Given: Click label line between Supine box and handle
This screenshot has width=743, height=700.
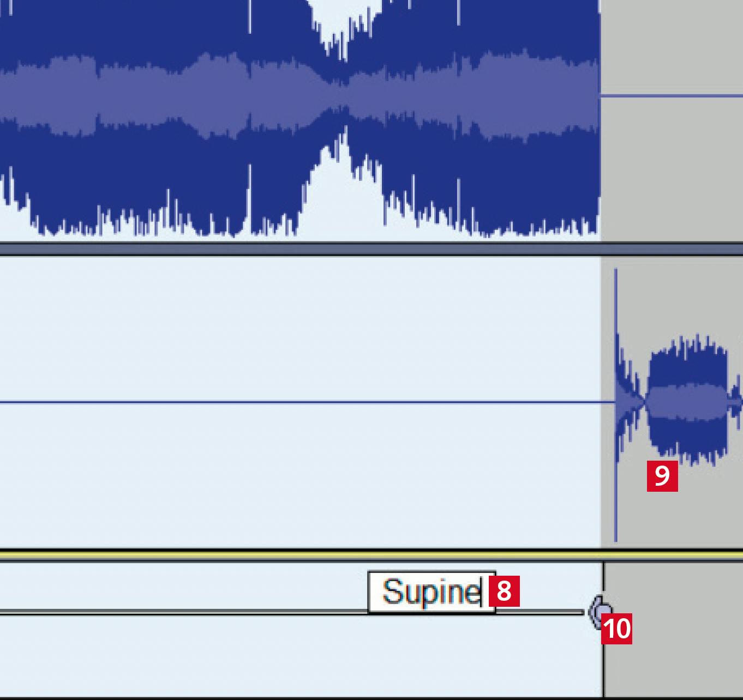Looking at the screenshot, I should point(540,612).
